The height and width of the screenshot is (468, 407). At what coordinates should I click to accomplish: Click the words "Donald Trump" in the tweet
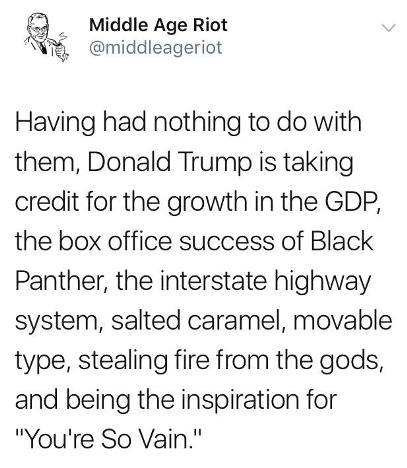tap(170, 162)
